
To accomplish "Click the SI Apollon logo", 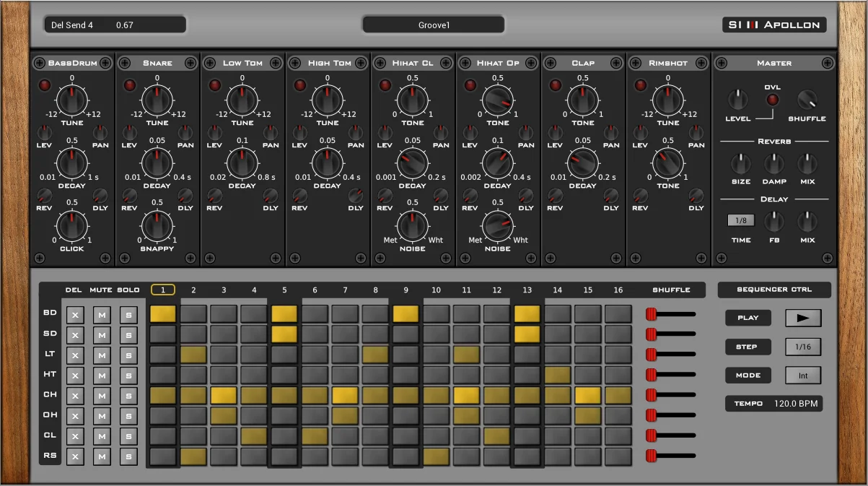I will coord(773,24).
